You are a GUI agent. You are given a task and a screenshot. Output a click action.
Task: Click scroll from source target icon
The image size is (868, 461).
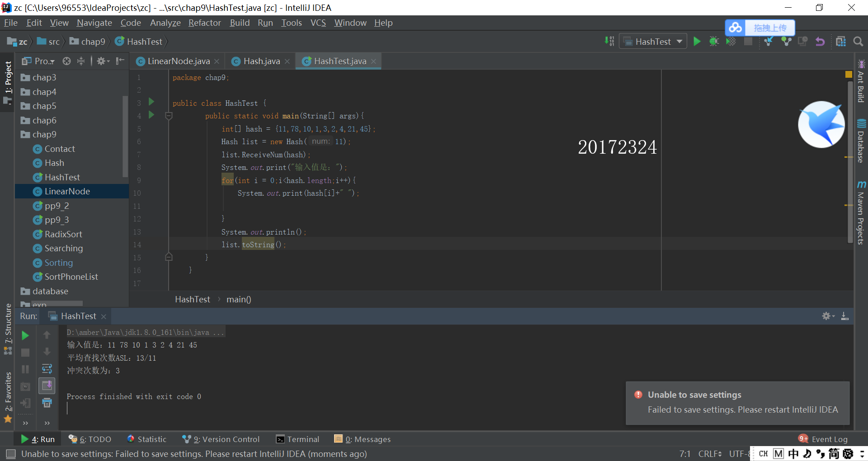coord(66,61)
